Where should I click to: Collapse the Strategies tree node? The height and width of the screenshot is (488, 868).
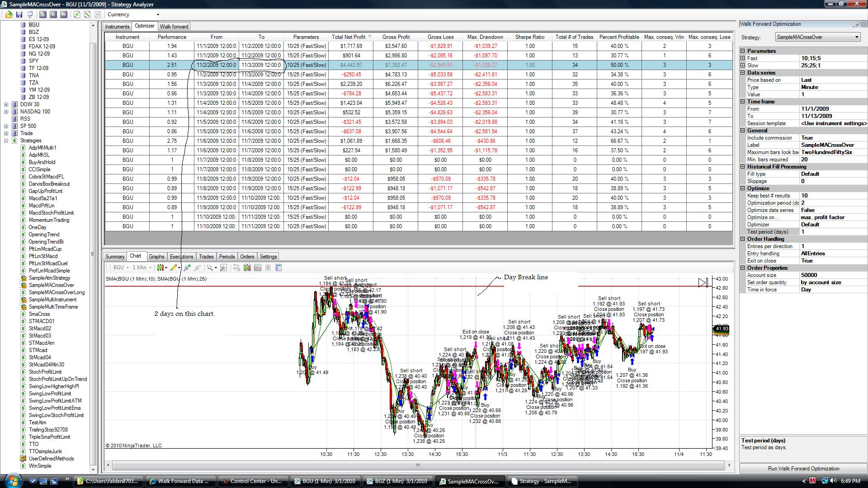6,141
